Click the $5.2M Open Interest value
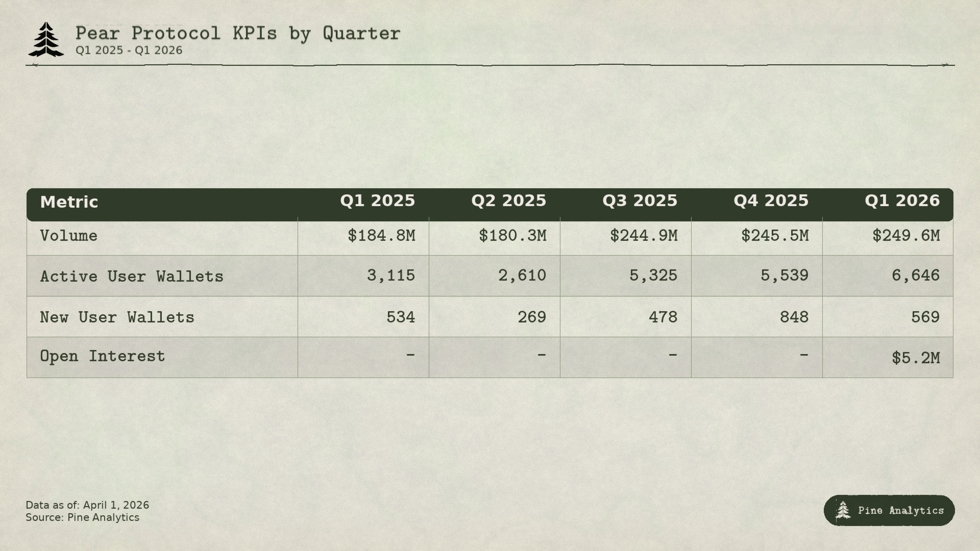980x551 pixels. coord(916,358)
